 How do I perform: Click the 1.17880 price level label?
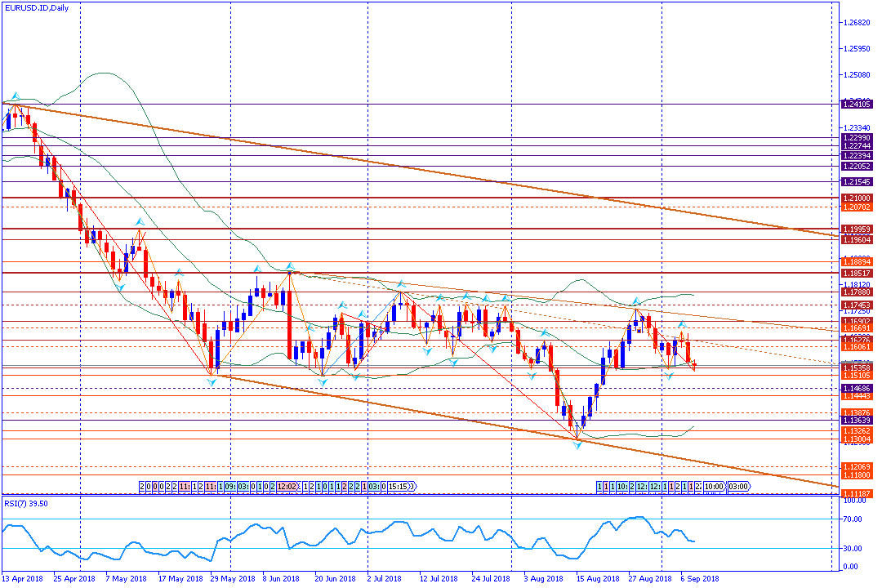[857, 292]
